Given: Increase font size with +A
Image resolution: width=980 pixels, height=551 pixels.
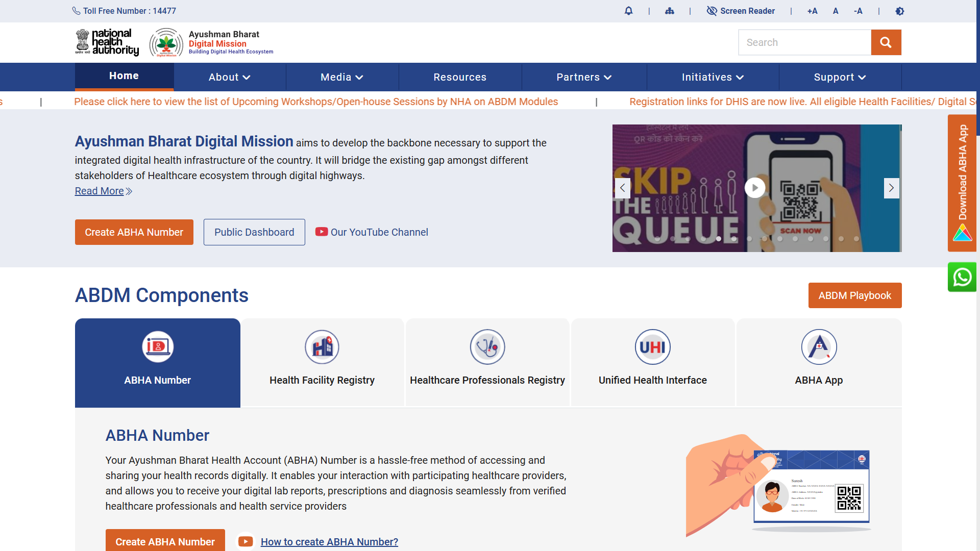Looking at the screenshot, I should [x=812, y=11].
